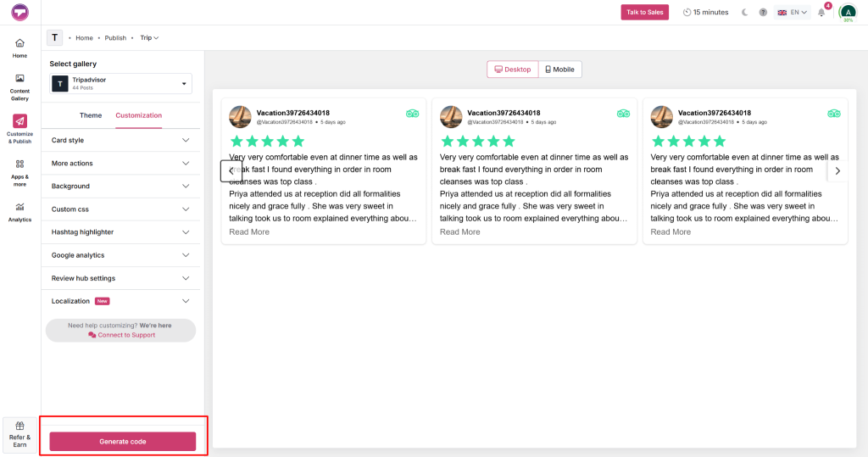
Task: Open Analytics in sidebar
Action: point(20,212)
